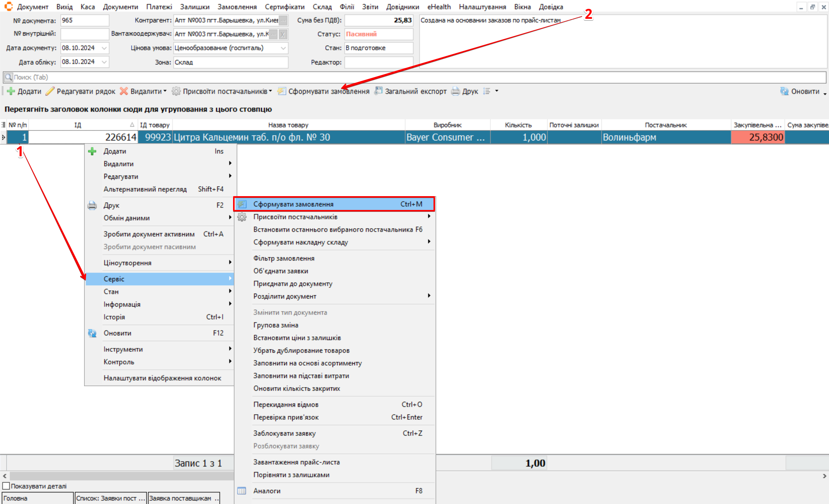Click the gear Присвоїти постачальників toolbar icon
Viewport: 829px width, 504px height.
click(176, 91)
